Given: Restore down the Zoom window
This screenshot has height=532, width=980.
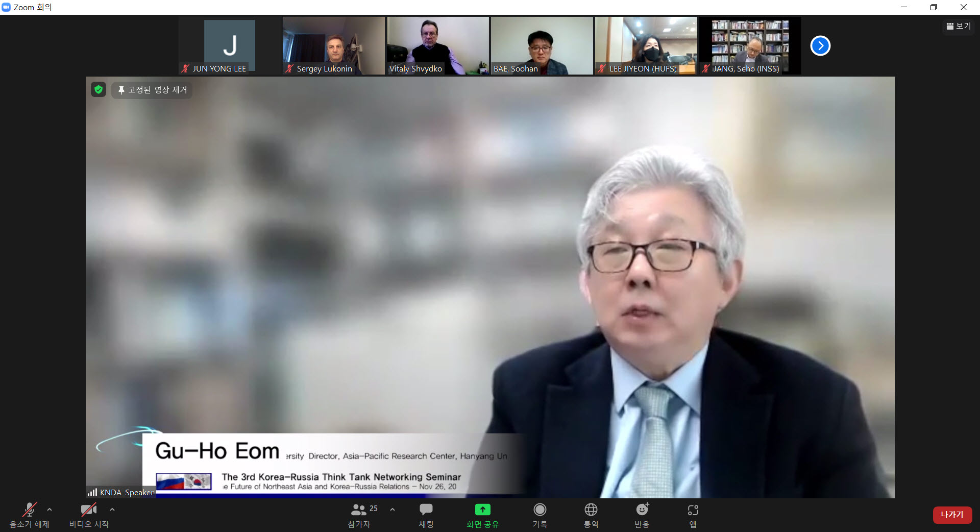Looking at the screenshot, I should click(x=933, y=7).
